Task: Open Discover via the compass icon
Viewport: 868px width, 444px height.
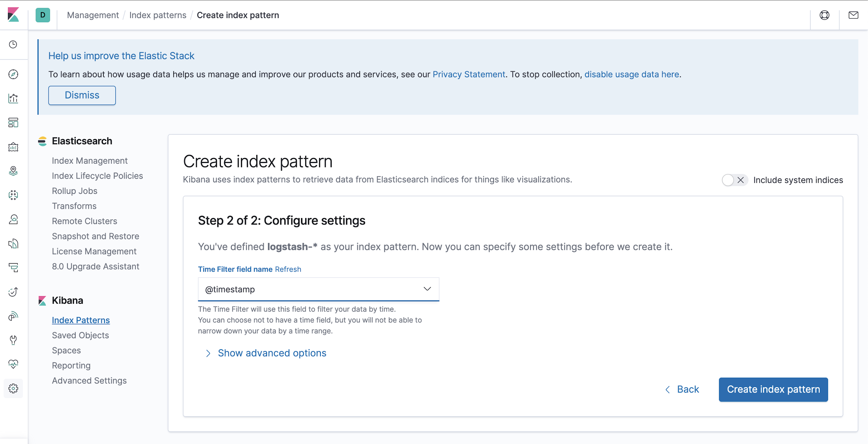Action: (x=13, y=74)
